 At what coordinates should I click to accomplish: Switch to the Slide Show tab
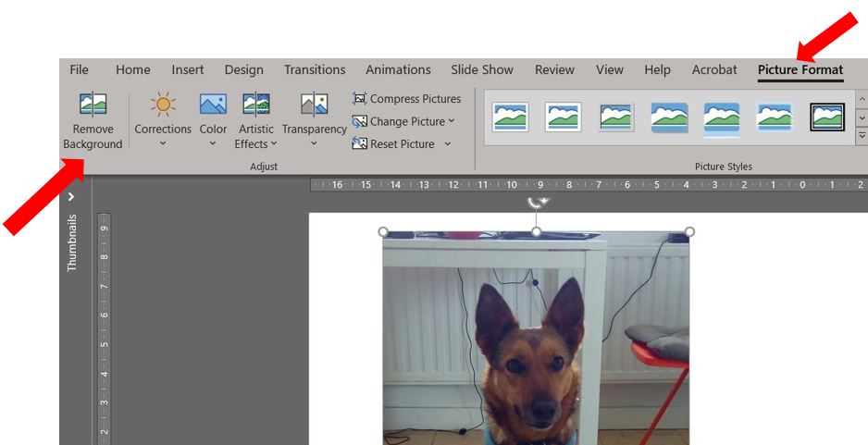[481, 69]
